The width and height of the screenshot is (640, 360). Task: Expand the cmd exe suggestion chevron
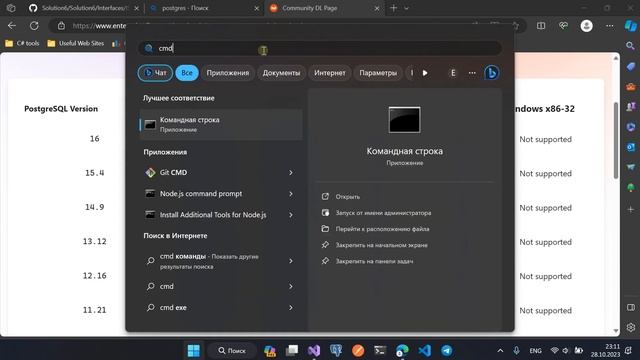[x=291, y=307]
